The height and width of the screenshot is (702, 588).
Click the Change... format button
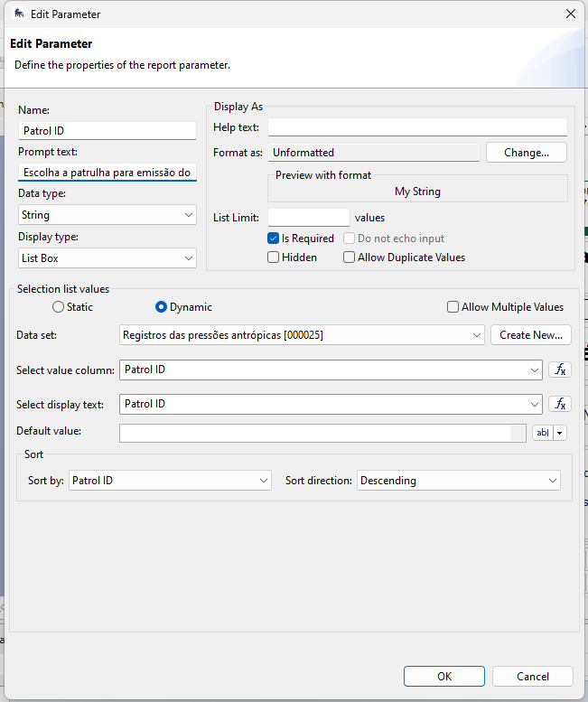(526, 153)
